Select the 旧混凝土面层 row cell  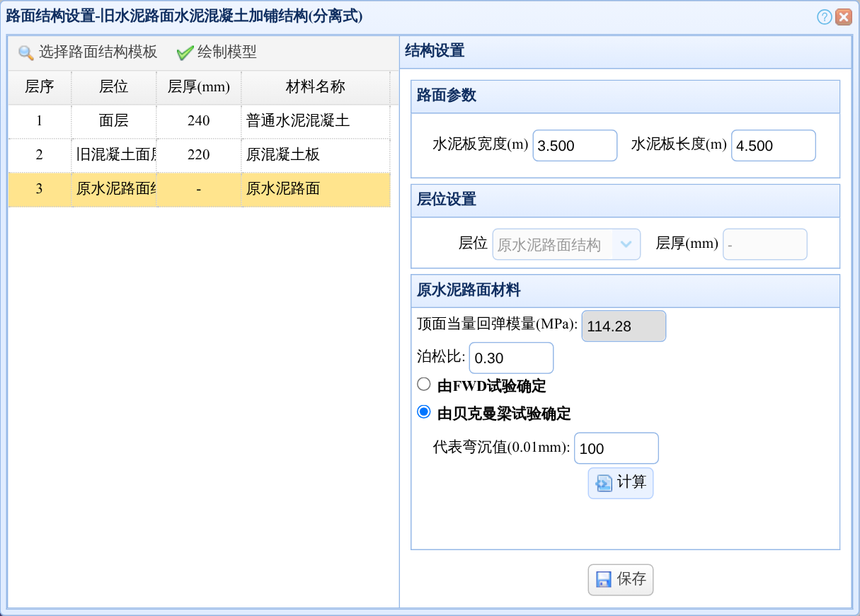pyautogui.click(x=114, y=155)
